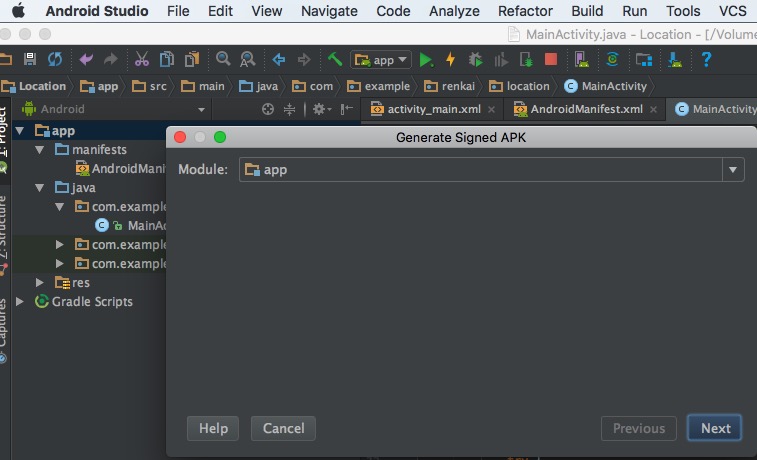The image size is (757, 460).
Task: Click the Save All toolbar icon
Action: (30, 59)
